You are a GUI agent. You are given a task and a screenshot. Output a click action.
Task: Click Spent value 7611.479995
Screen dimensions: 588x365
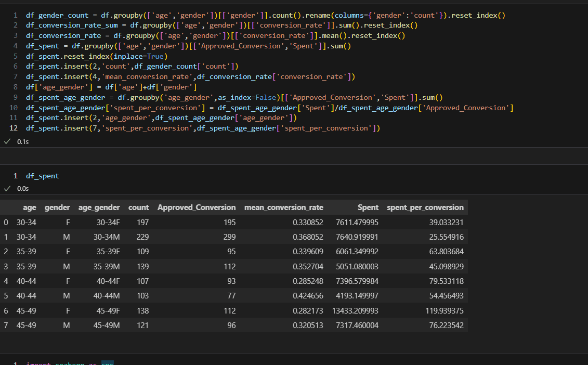(357, 223)
